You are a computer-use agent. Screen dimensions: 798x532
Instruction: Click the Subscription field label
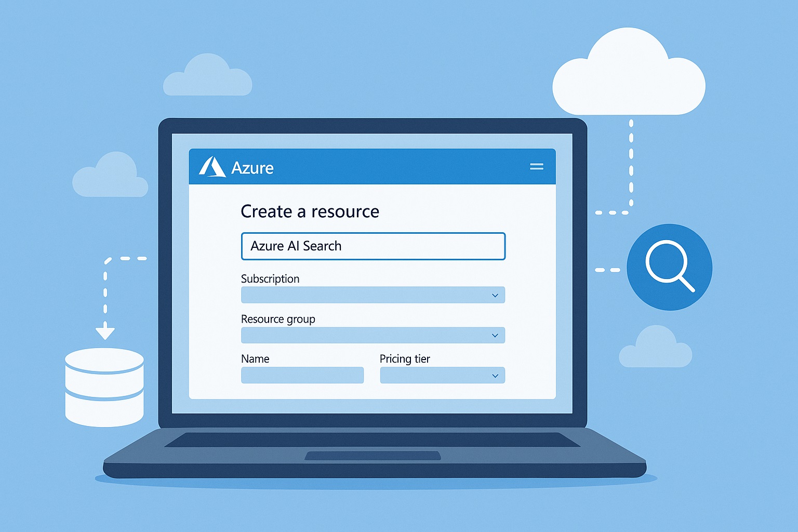tap(270, 279)
